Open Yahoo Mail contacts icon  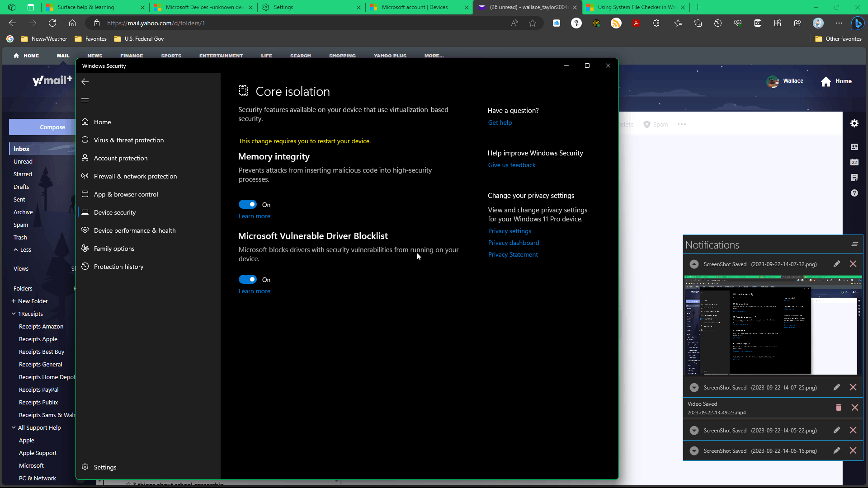click(x=854, y=147)
